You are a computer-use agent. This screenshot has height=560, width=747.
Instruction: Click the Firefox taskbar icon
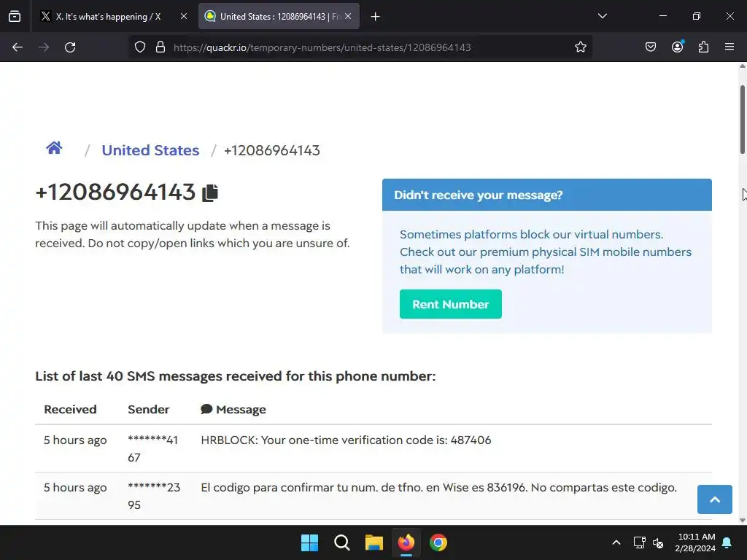pos(406,542)
